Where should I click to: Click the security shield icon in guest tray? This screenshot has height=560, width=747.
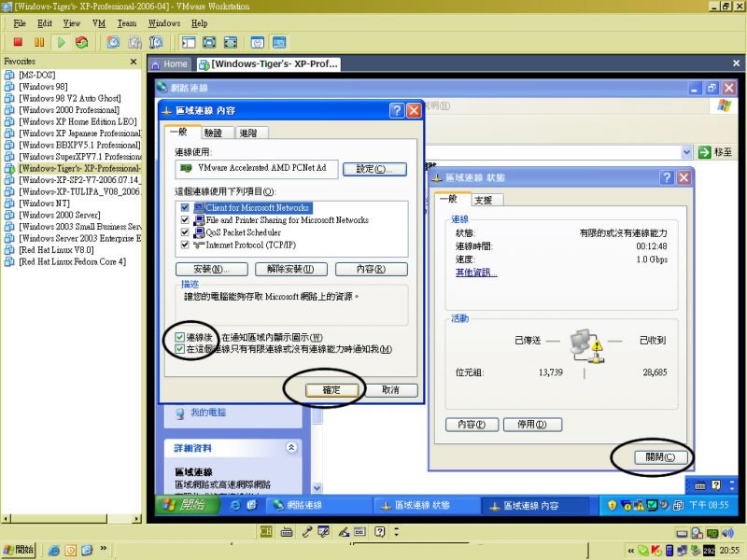(x=613, y=505)
